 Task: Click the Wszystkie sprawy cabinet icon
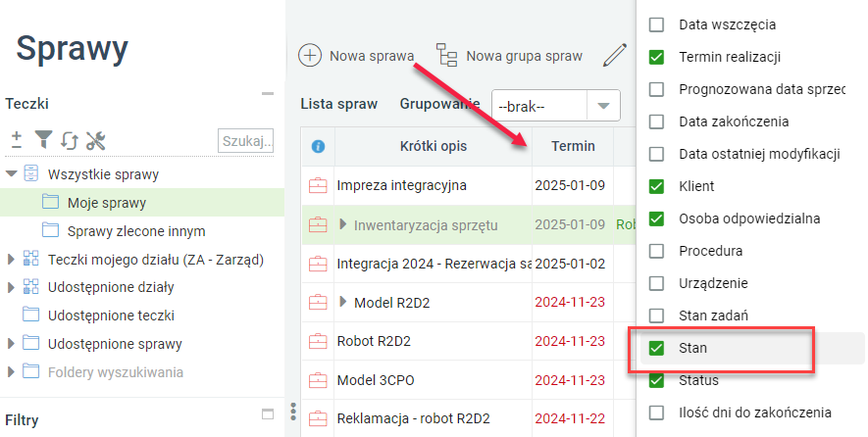31,173
